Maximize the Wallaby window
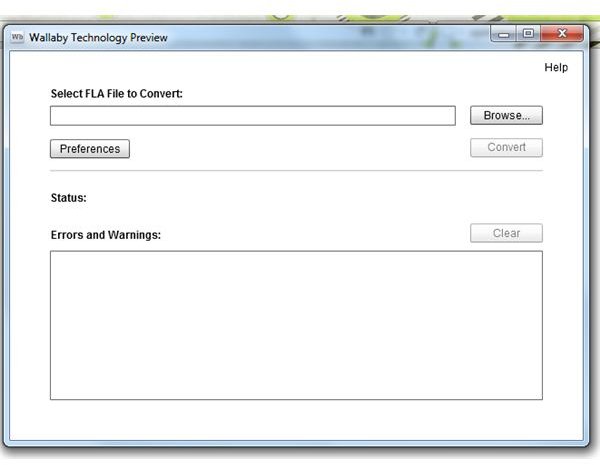Viewport: 600px width, 465px height. coord(528,34)
